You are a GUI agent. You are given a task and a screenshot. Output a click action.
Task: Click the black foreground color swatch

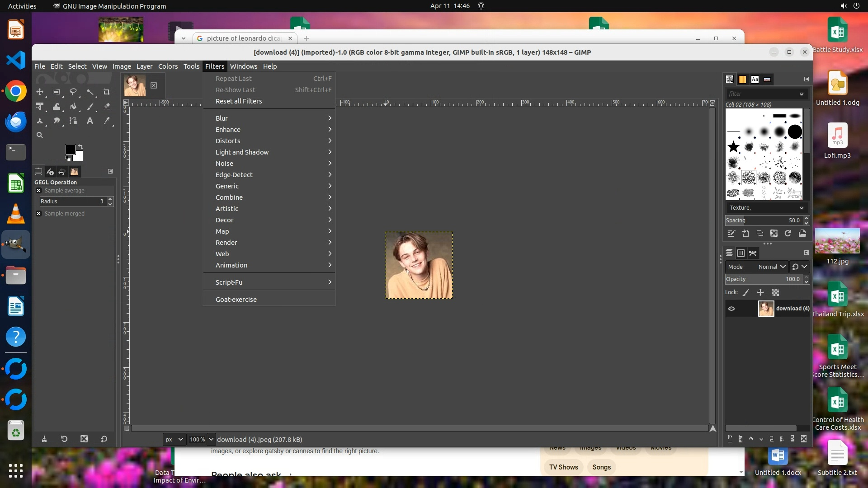click(70, 150)
